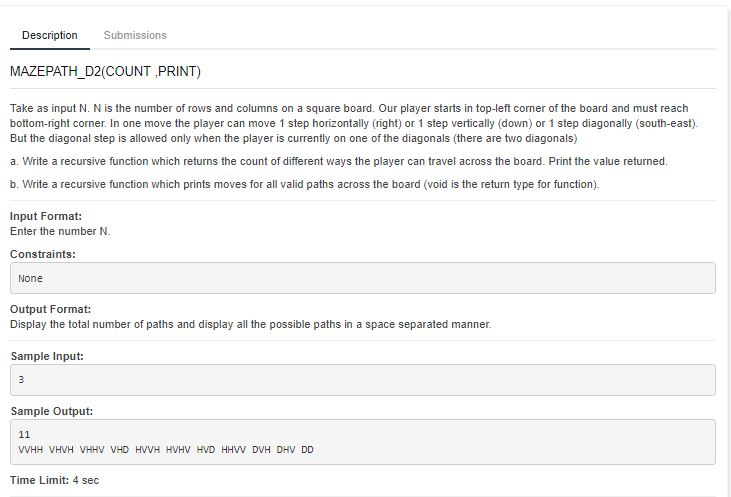This screenshot has width=731, height=497.
Task: Select the Description tab
Action: (x=49, y=35)
